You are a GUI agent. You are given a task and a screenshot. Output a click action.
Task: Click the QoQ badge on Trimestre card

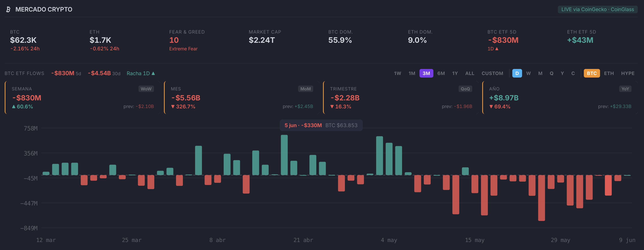coord(465,89)
